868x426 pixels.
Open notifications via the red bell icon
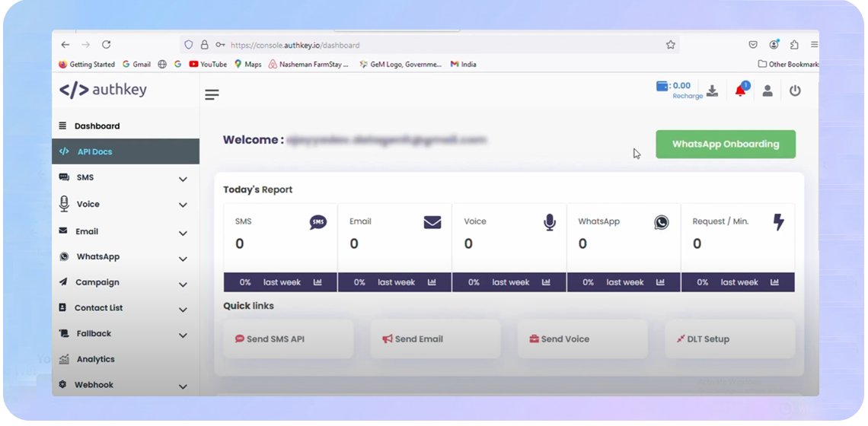[740, 91]
